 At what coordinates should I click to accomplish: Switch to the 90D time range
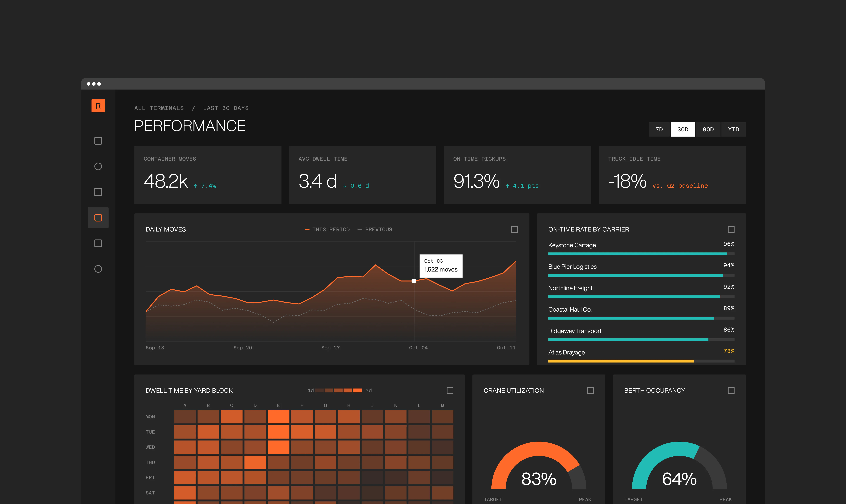pyautogui.click(x=708, y=129)
